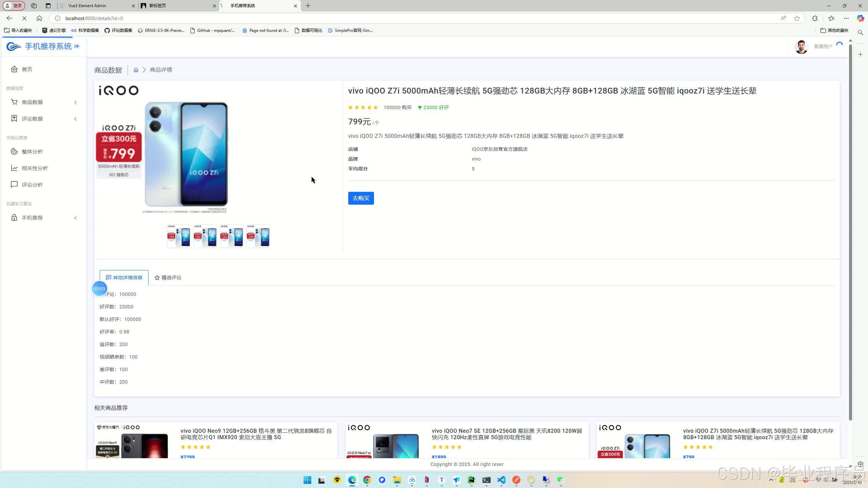Select the 其他详情信息 tab

tap(124, 278)
